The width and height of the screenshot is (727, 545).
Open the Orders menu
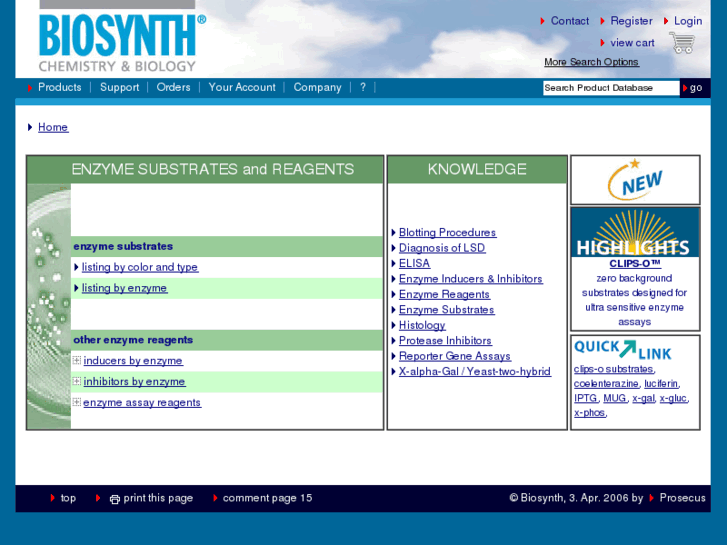click(x=173, y=87)
